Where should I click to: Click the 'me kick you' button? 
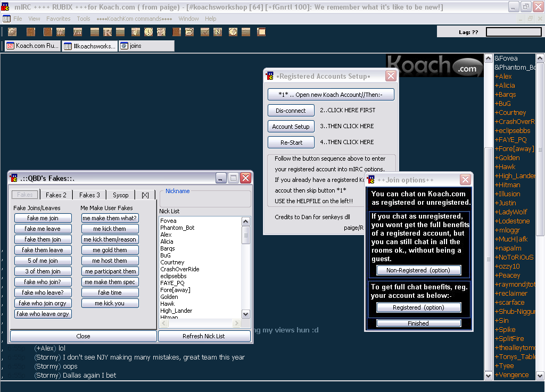pos(110,303)
